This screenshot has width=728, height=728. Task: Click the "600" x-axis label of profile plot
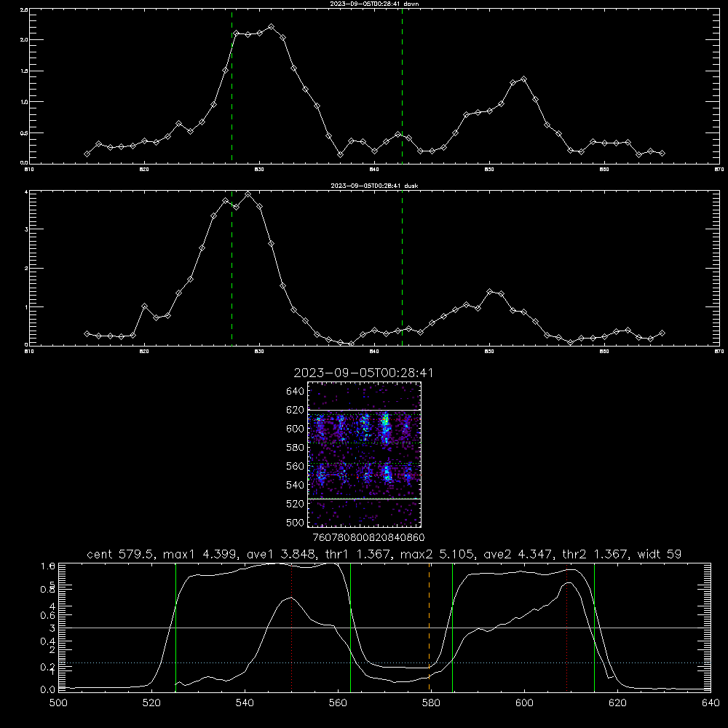coord(524,703)
